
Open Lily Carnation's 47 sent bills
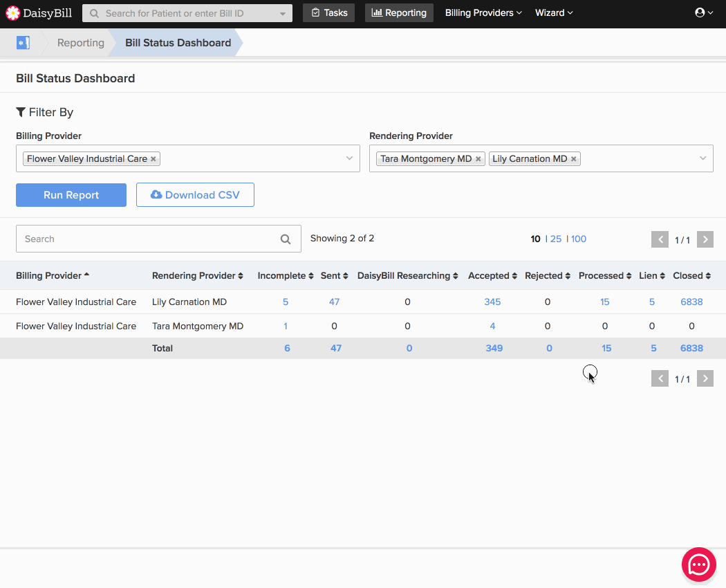pyautogui.click(x=334, y=302)
